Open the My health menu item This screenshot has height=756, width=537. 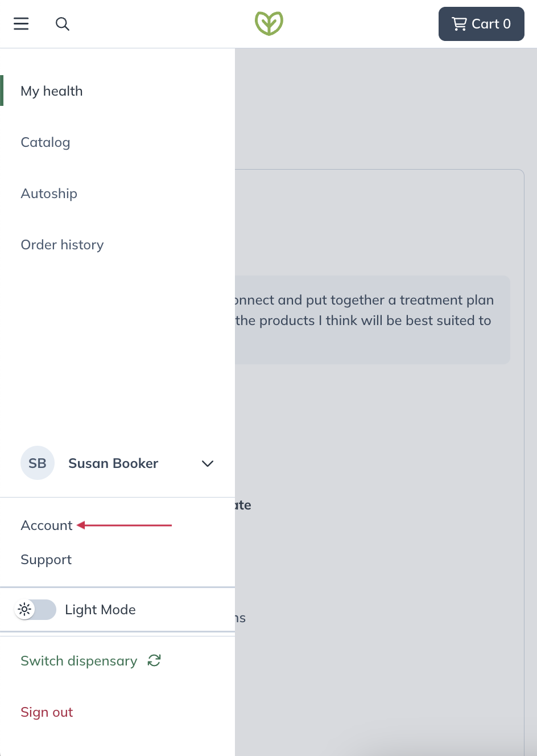coord(52,91)
